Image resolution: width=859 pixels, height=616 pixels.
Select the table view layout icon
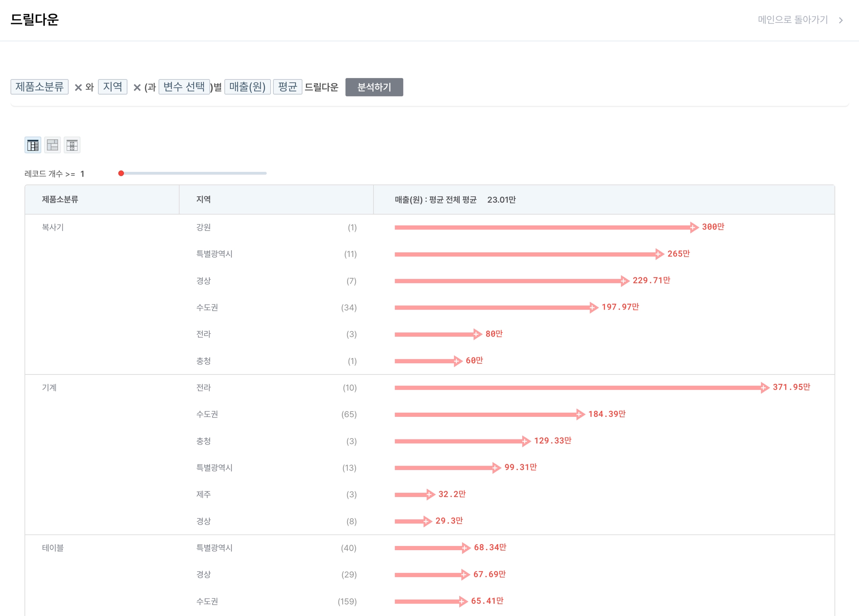pyautogui.click(x=33, y=145)
